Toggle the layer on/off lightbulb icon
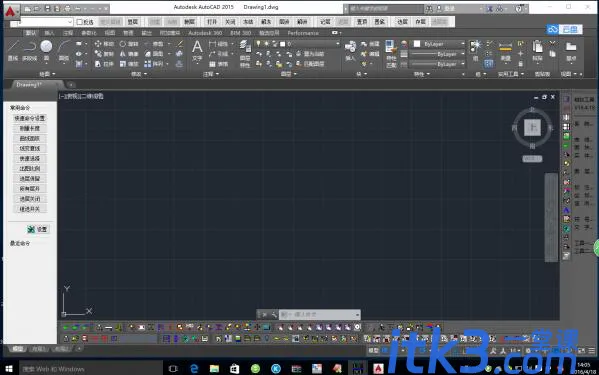The image size is (599, 375). tap(258, 44)
